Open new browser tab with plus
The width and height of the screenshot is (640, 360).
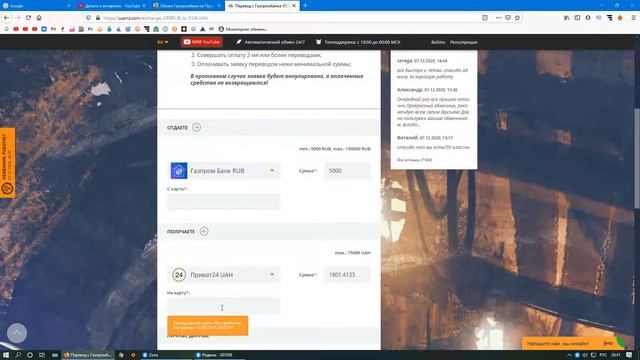tap(305, 6)
